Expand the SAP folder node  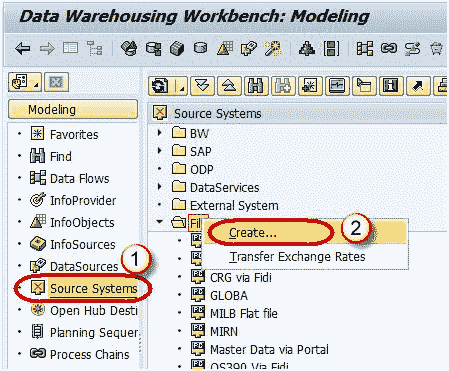coord(160,151)
